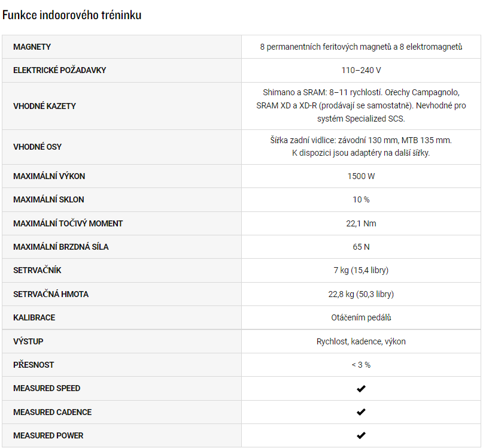483x448 pixels.
Task: Click the VHODNÉ KAZETY label
Action: 44,106
